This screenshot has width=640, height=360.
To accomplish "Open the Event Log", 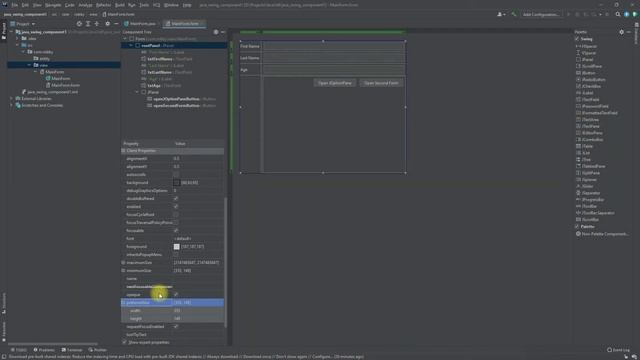I will pos(618,350).
